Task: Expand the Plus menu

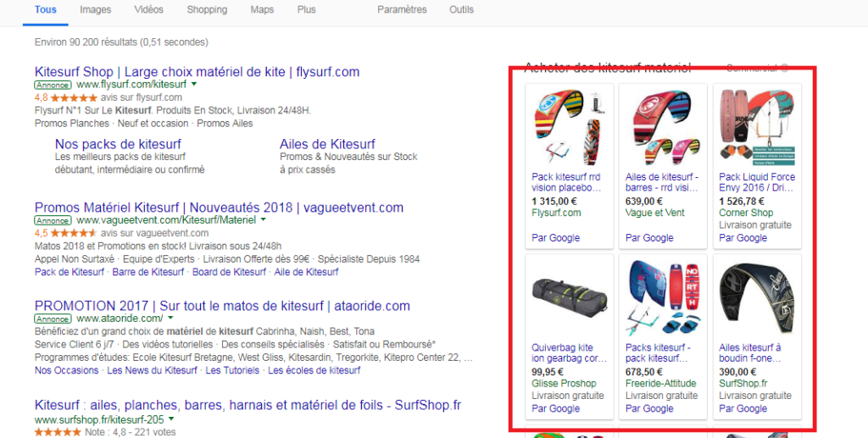Action: 306,9
